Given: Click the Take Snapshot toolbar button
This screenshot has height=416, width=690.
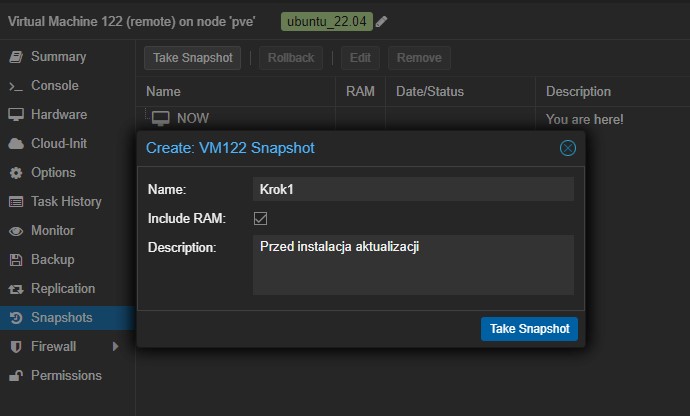Looking at the screenshot, I should [x=192, y=58].
